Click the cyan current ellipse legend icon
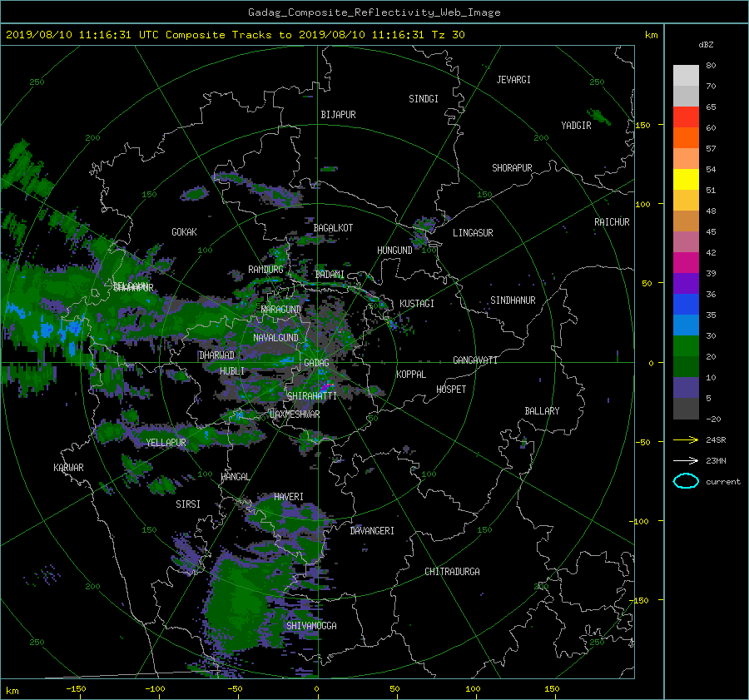The height and width of the screenshot is (700, 749). tap(686, 481)
